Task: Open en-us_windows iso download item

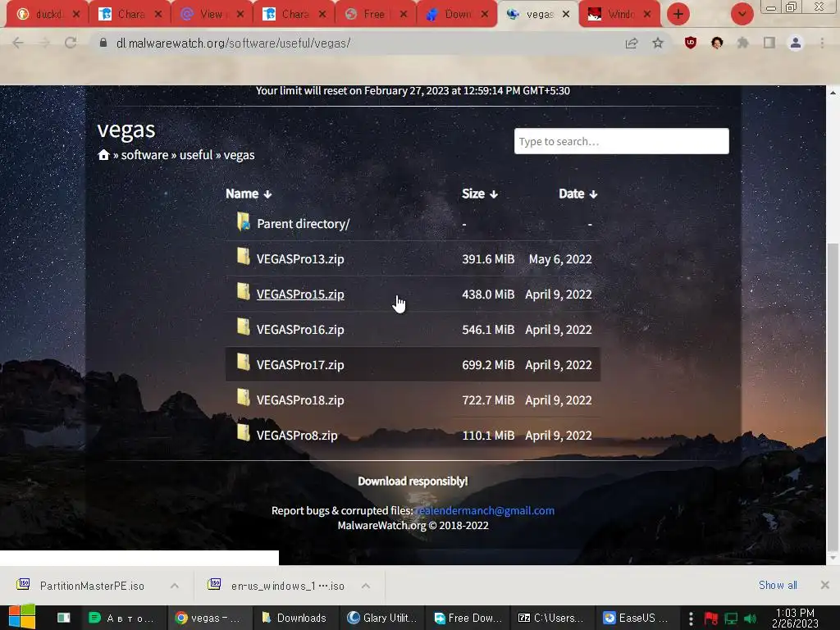Action: (x=287, y=586)
